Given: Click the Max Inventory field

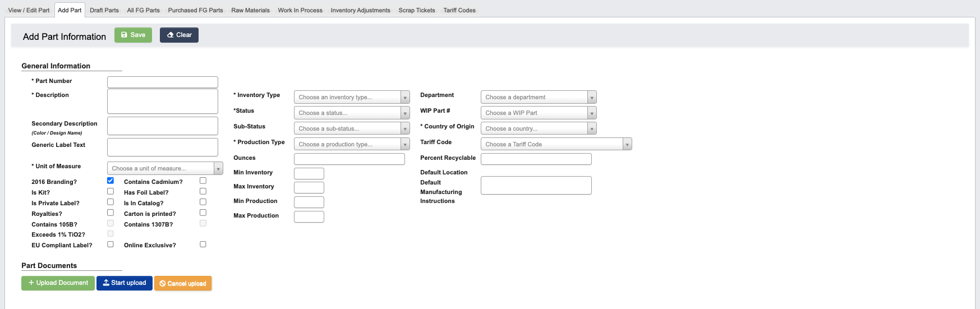Looking at the screenshot, I should pos(309,187).
